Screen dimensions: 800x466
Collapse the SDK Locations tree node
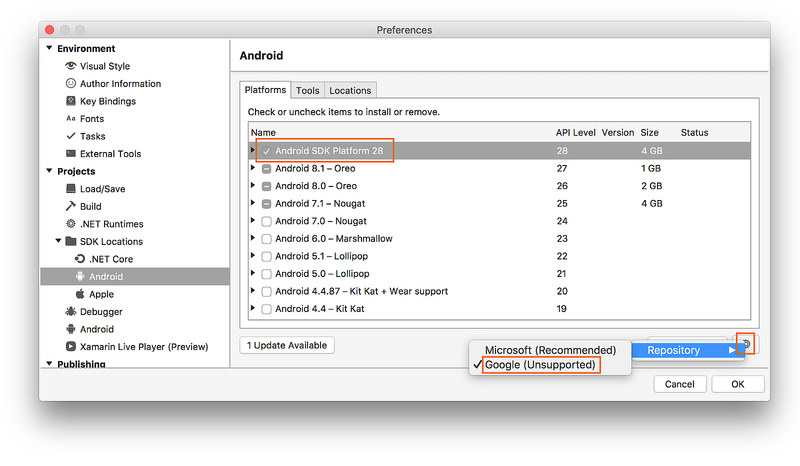57,242
